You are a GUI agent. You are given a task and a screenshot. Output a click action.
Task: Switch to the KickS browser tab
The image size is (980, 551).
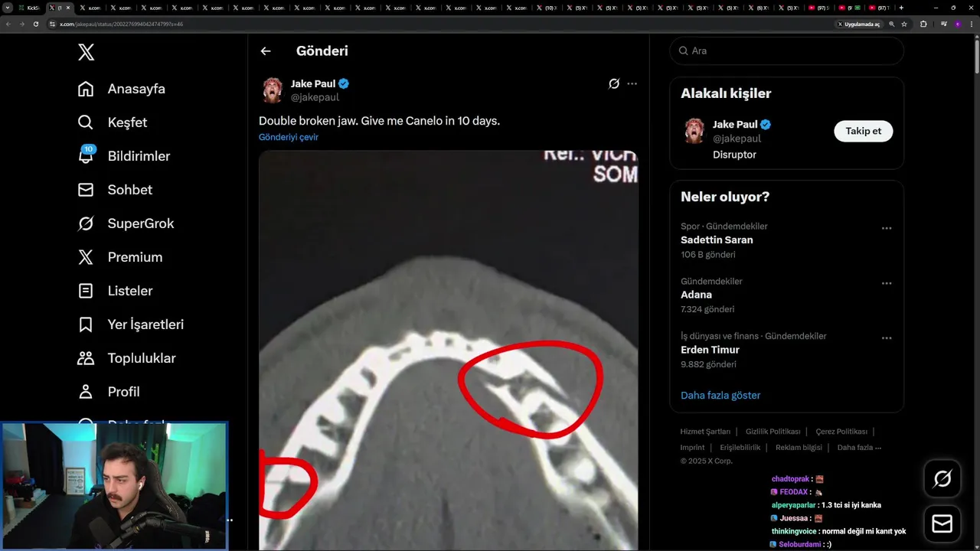point(31,8)
